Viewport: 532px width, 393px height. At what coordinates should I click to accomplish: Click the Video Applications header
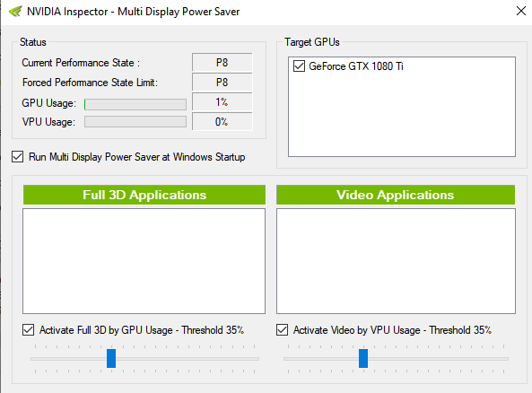396,195
